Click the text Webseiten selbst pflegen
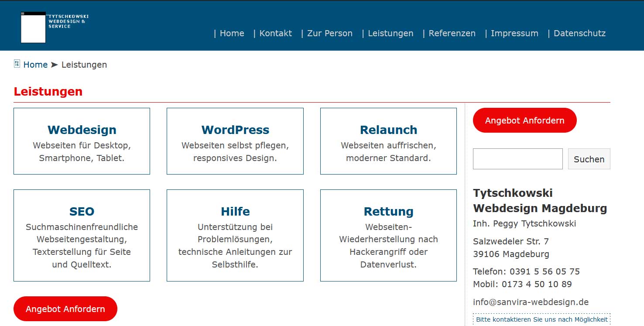Image resolution: width=644 pixels, height=326 pixels. pos(235,145)
